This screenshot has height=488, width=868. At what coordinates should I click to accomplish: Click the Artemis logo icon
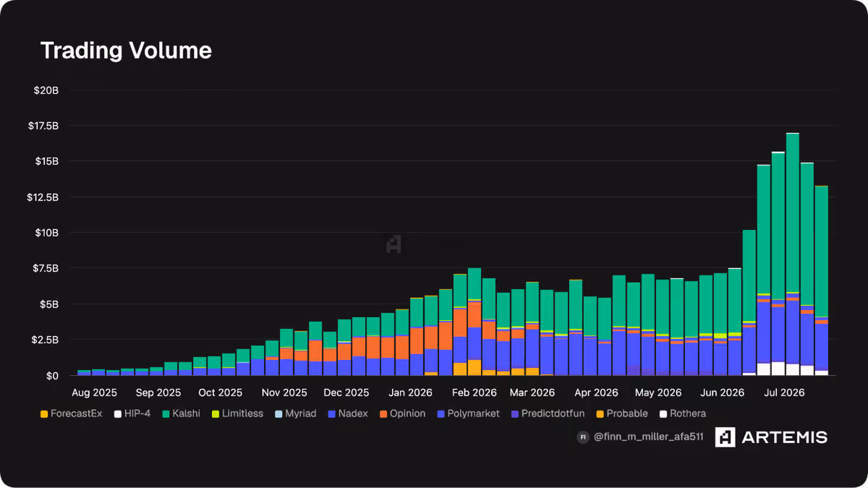click(726, 437)
